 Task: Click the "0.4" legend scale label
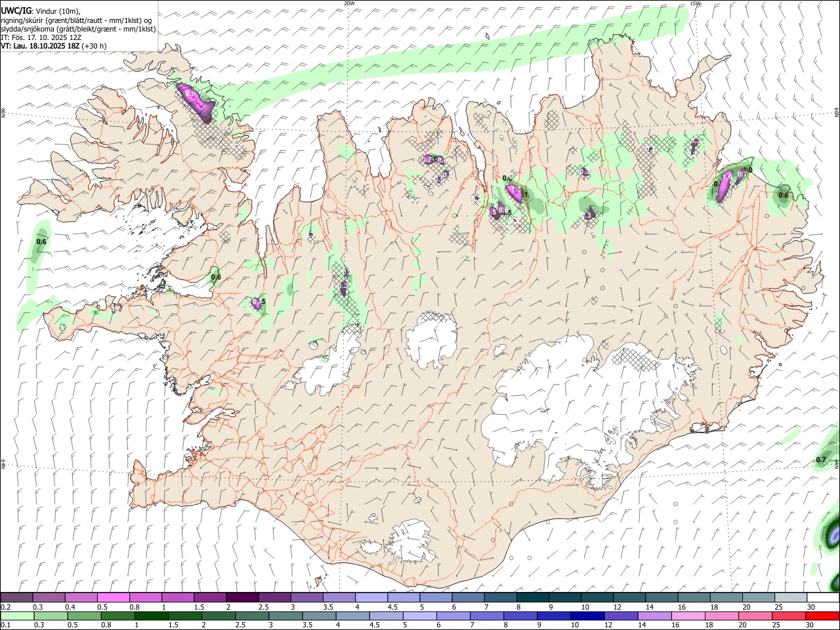pos(70,607)
